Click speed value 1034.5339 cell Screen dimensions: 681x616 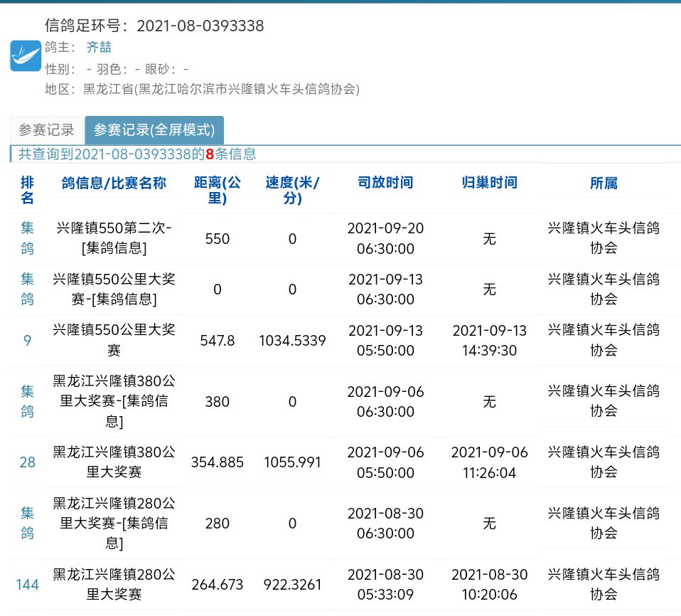(x=292, y=341)
